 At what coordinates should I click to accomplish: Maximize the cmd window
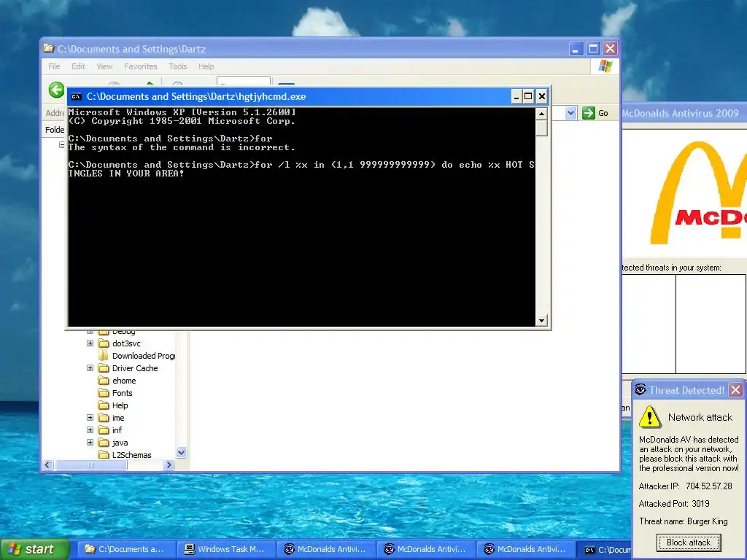(x=528, y=97)
